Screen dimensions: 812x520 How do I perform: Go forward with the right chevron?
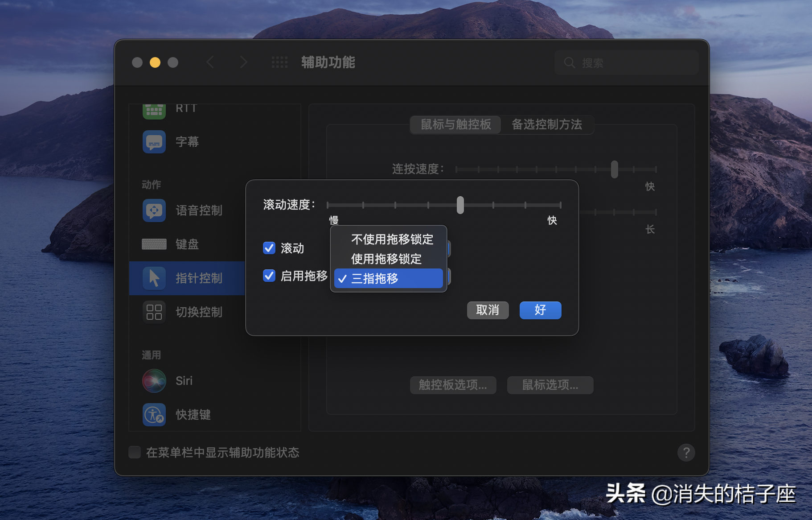tap(243, 62)
